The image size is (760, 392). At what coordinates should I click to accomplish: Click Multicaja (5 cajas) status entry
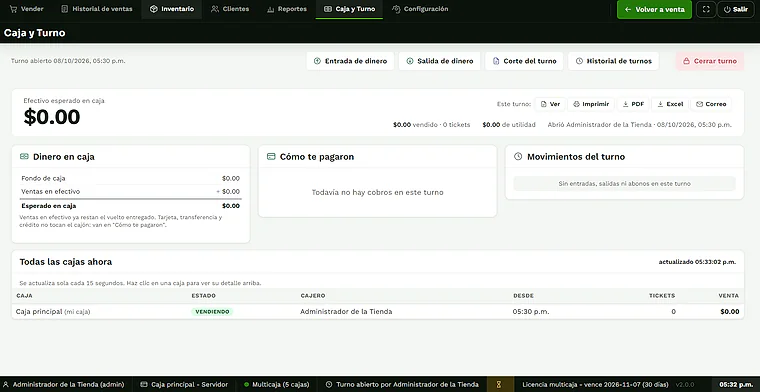click(x=276, y=384)
